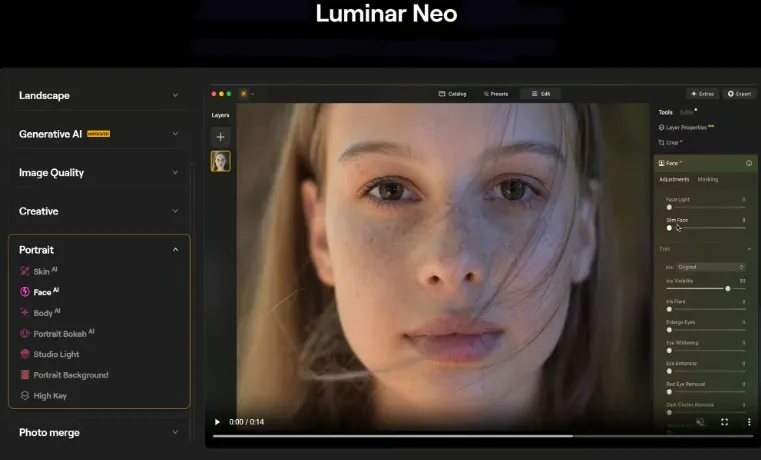
Task: Click the Export button
Action: coord(739,94)
